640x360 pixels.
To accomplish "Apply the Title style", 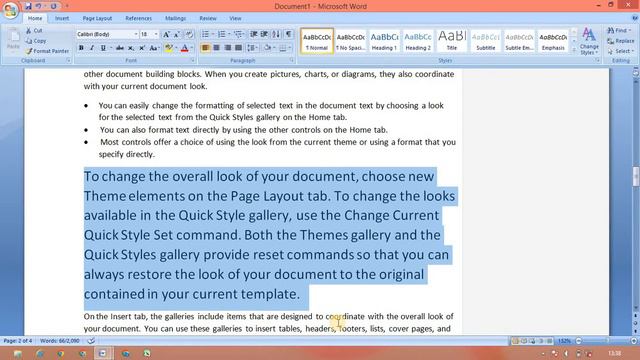I will click(x=452, y=41).
